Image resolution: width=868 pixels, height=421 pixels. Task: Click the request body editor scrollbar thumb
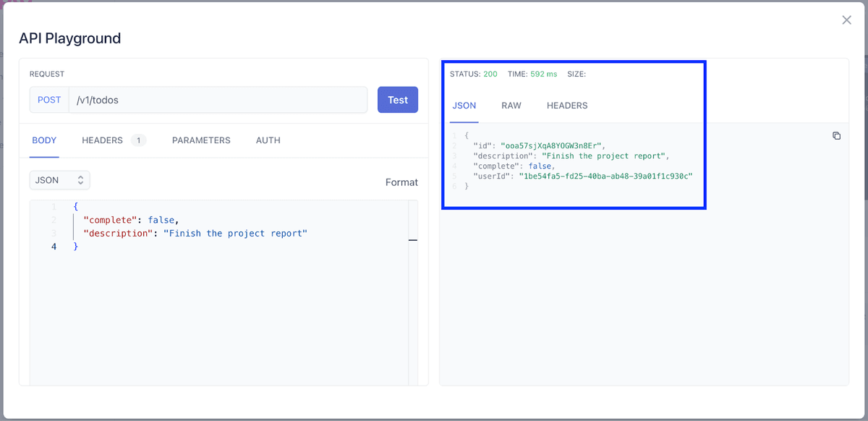[412, 242]
